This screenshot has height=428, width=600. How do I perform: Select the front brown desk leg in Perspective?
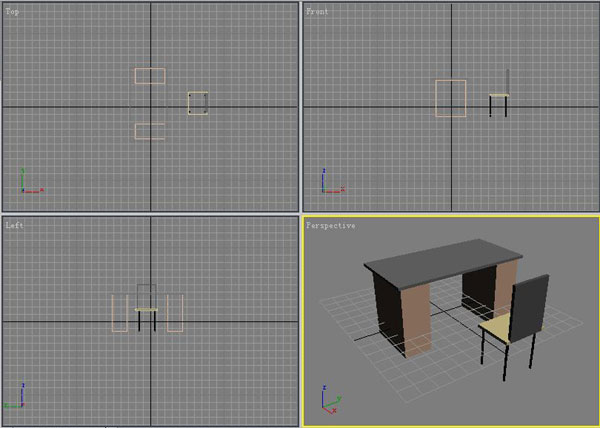click(x=416, y=319)
